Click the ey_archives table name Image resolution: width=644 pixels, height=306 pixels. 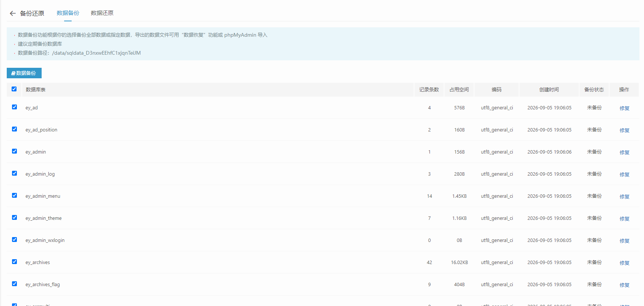tap(38, 263)
